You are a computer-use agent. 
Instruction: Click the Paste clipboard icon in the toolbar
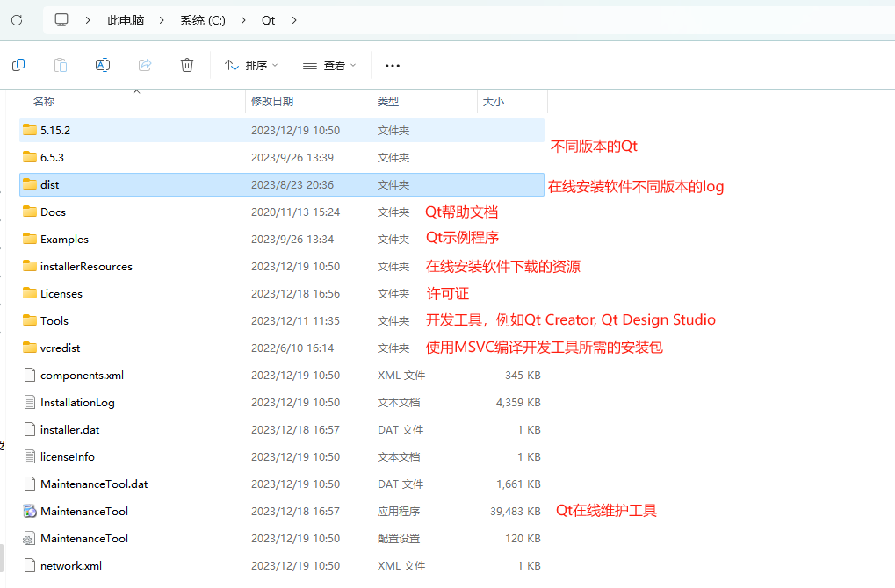pos(61,65)
